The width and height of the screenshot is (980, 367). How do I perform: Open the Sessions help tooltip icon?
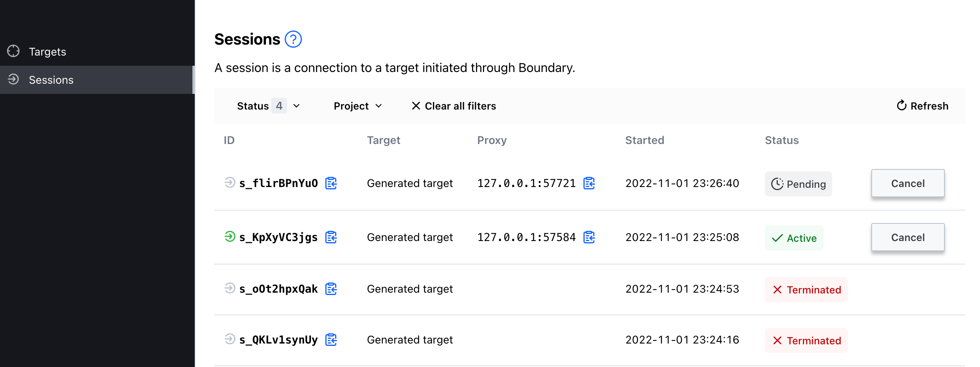293,39
